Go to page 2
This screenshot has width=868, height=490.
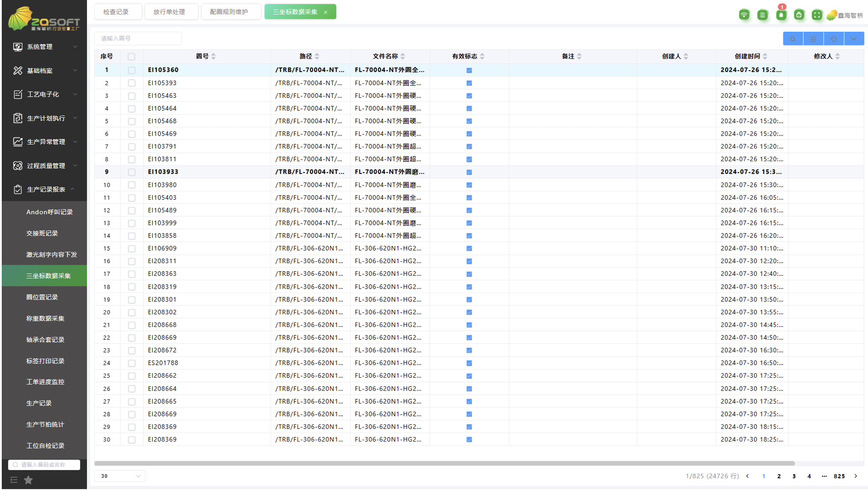click(779, 476)
